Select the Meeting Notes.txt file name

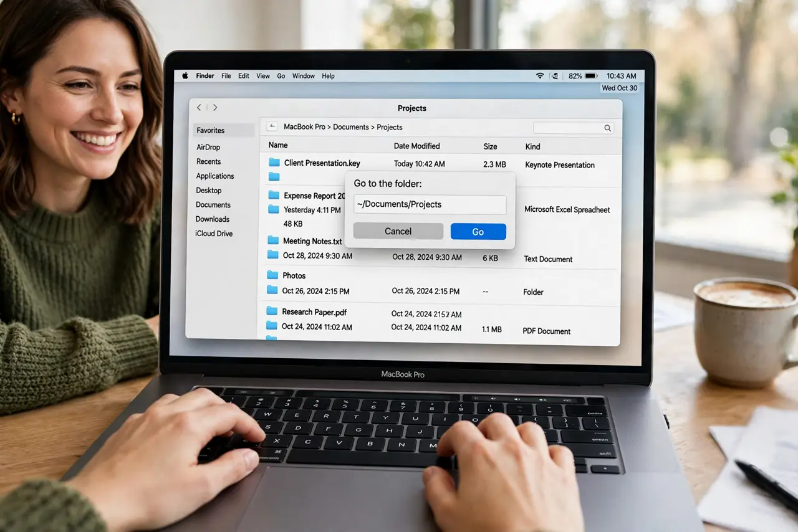click(x=312, y=241)
